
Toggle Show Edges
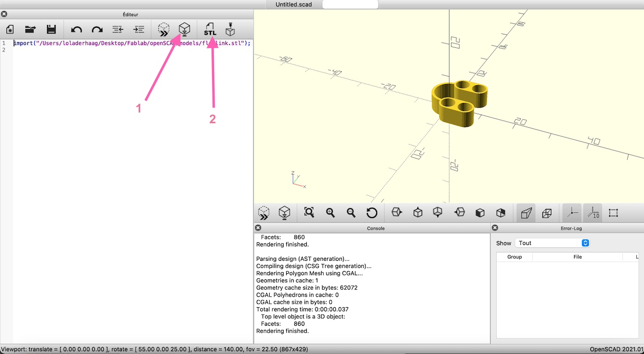pyautogui.click(x=613, y=213)
